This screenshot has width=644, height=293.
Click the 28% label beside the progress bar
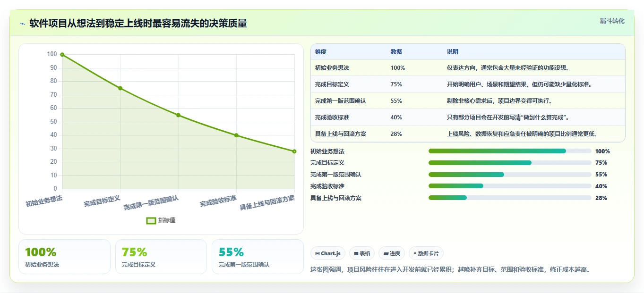[x=601, y=198]
